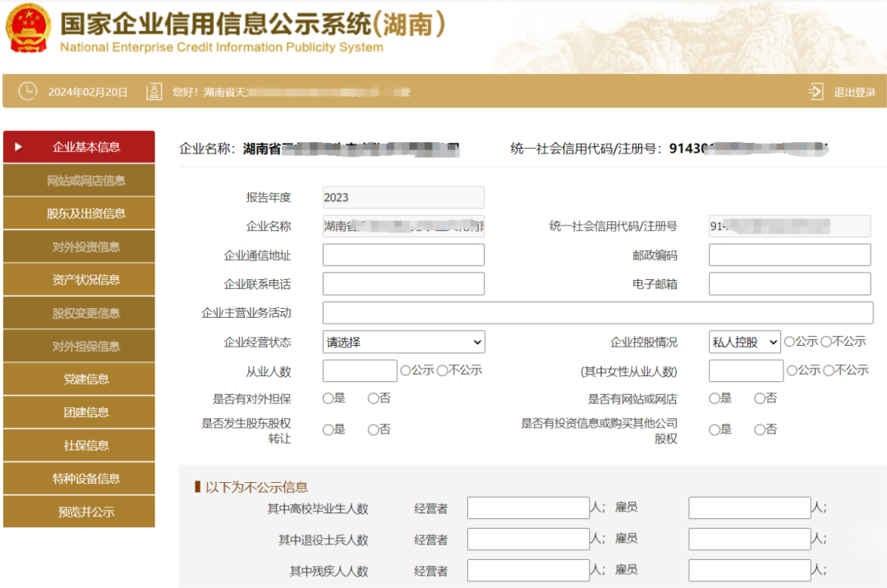This screenshot has height=588, width=887.
Task: Open the 企业基本信息 sidebar tab
Action: (x=79, y=147)
